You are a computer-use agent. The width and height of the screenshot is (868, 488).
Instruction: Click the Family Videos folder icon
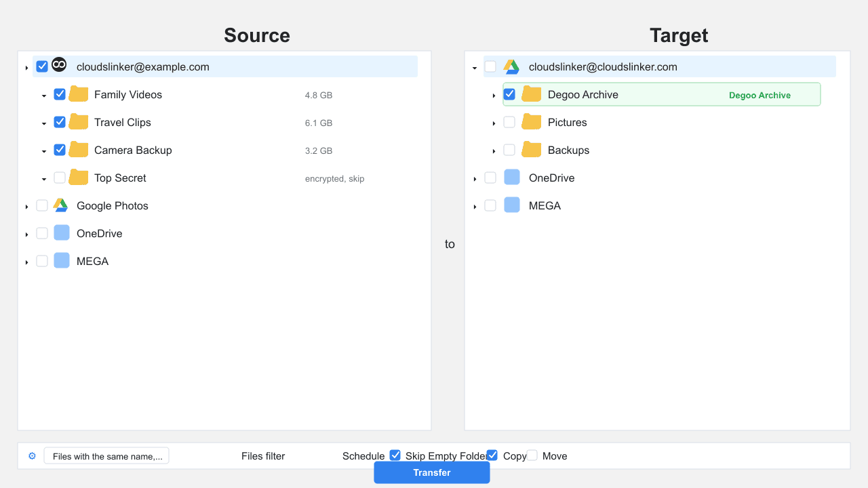(x=79, y=94)
